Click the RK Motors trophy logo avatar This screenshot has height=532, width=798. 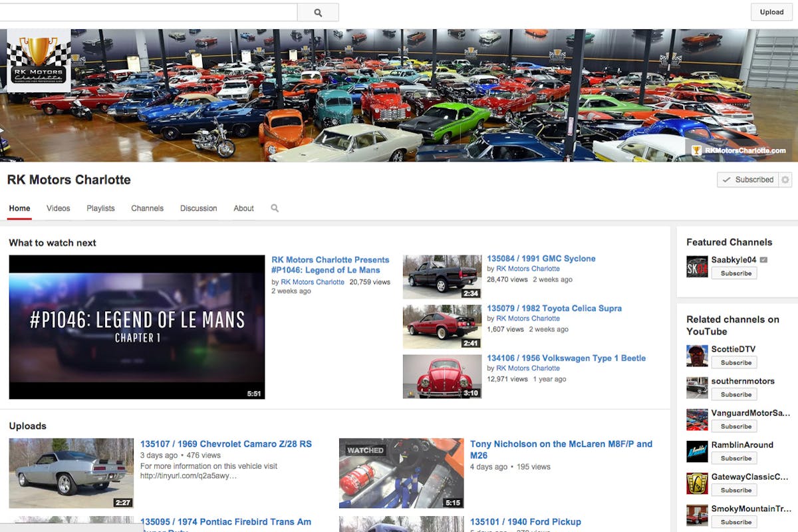[39, 61]
